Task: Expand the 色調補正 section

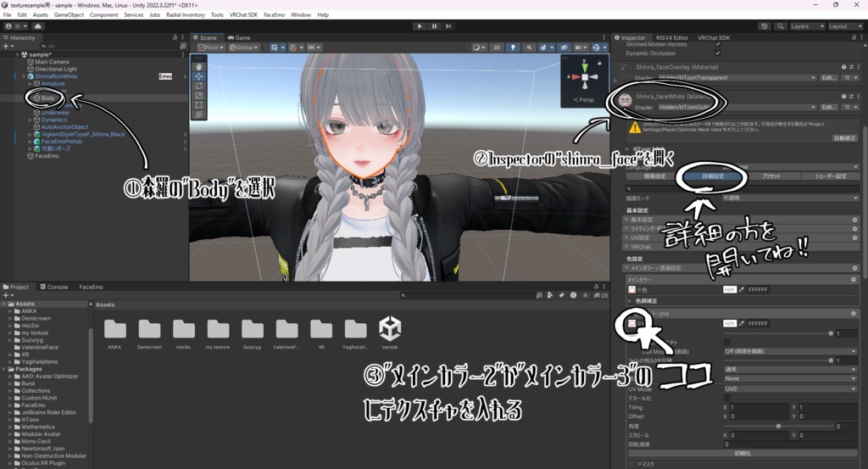Action: (x=630, y=301)
